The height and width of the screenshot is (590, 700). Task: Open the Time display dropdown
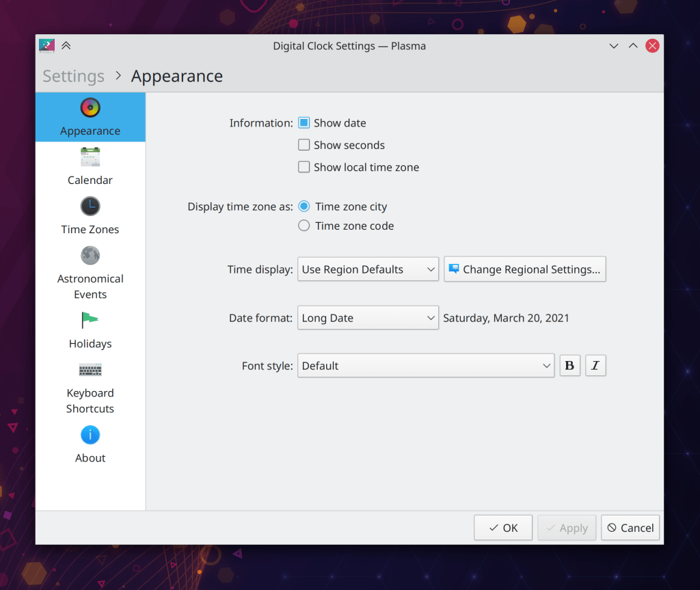point(368,269)
